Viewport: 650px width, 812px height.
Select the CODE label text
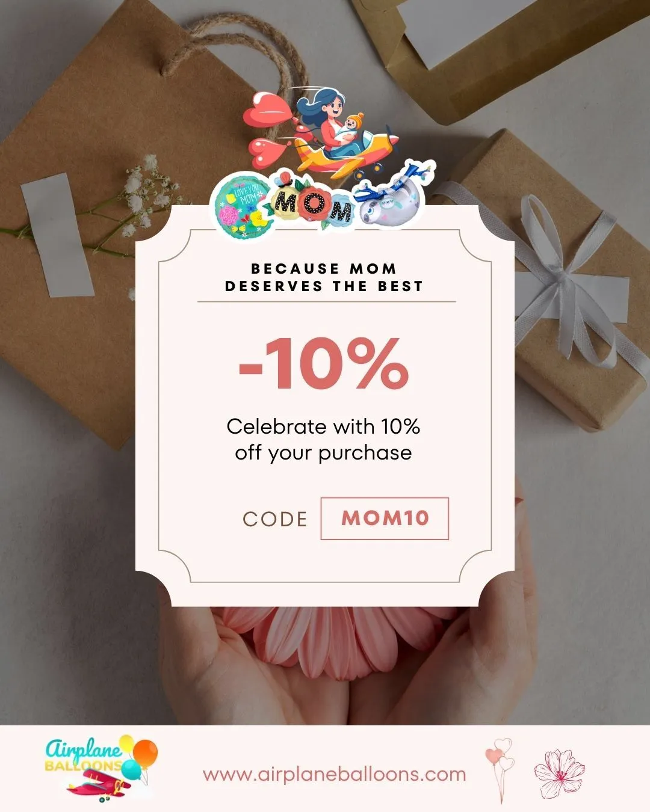tap(275, 519)
